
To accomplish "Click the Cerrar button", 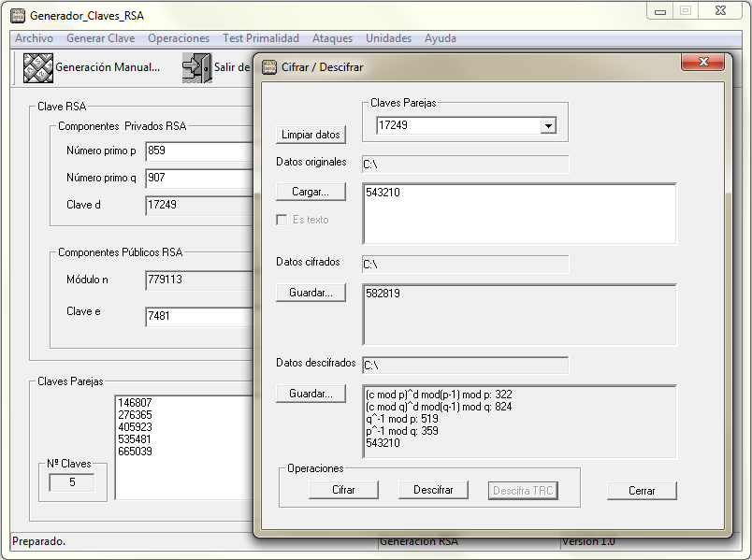I will point(641,491).
